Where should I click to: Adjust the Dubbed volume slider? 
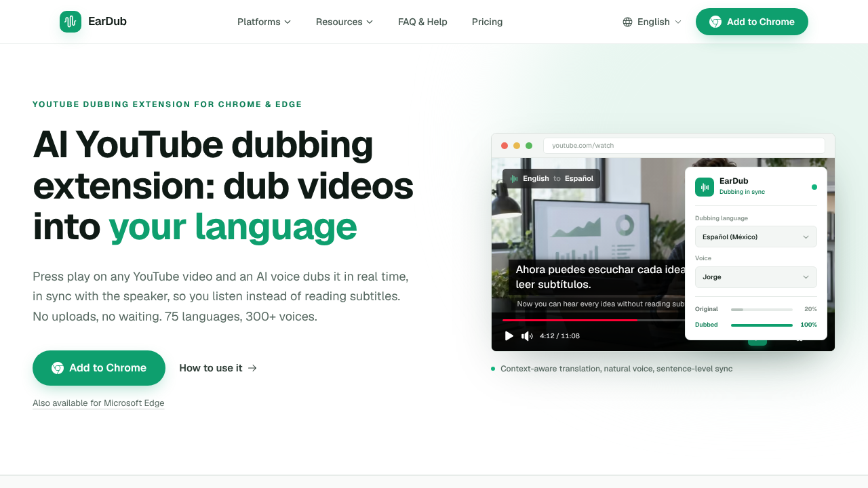pyautogui.click(x=762, y=325)
